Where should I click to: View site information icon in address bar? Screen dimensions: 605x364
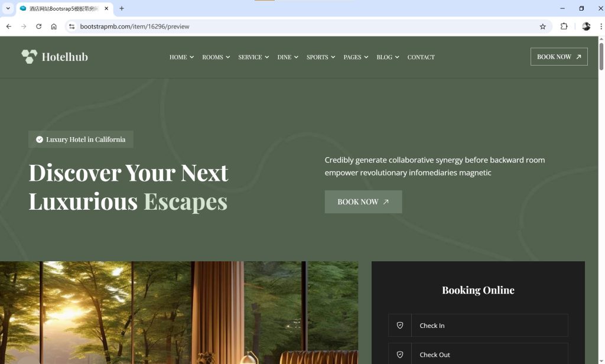pos(71,26)
